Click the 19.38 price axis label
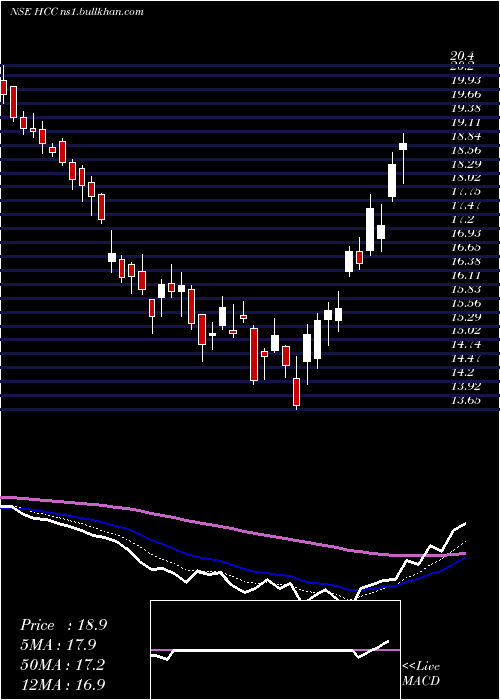 click(x=466, y=108)
